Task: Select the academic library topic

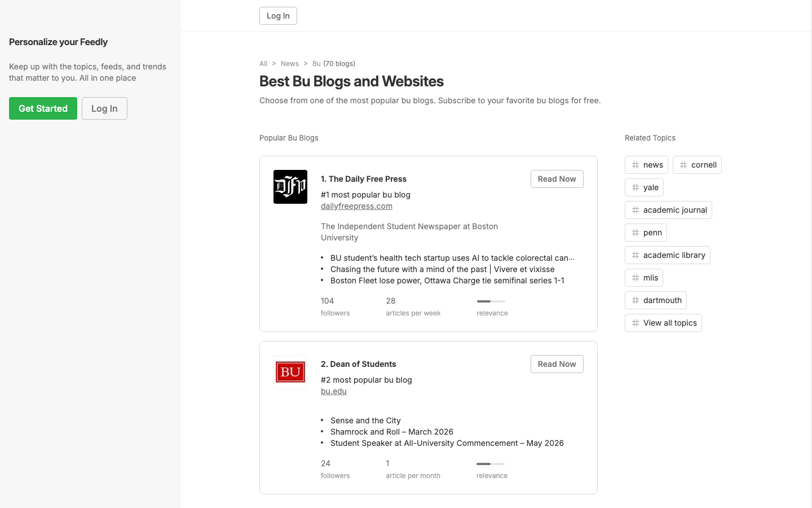Action: point(668,255)
